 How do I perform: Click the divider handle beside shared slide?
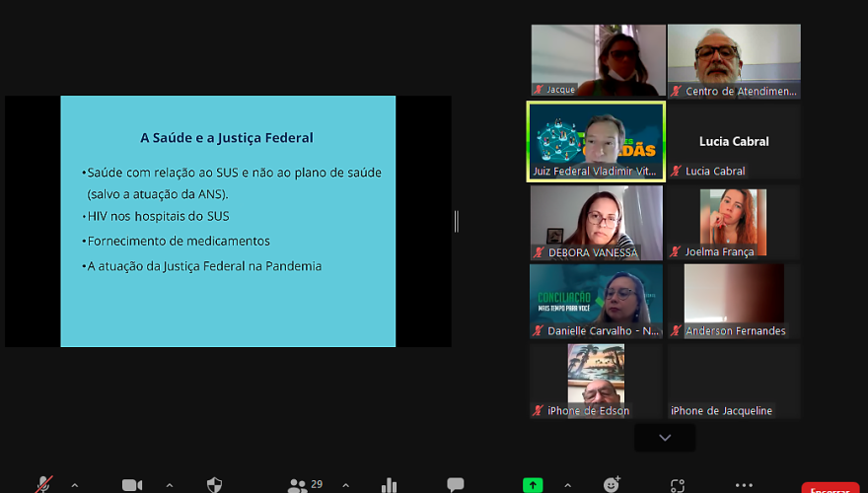pos(456,221)
